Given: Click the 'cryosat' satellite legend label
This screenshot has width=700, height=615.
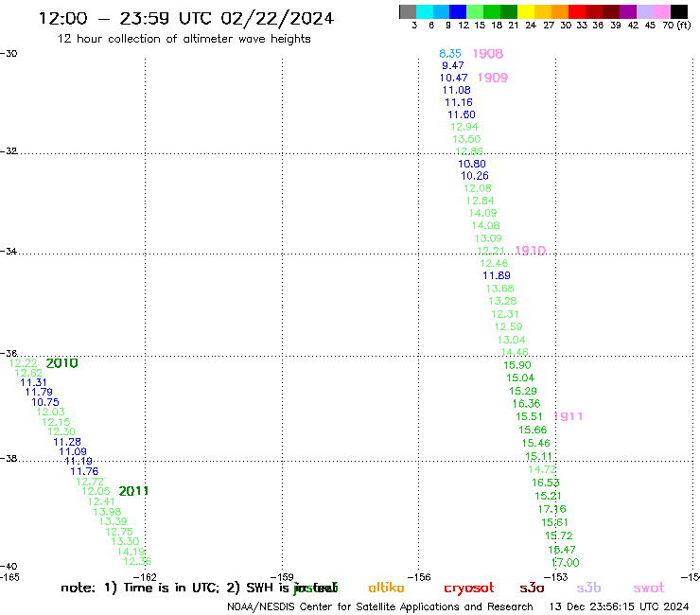Looking at the screenshot, I should tap(469, 589).
